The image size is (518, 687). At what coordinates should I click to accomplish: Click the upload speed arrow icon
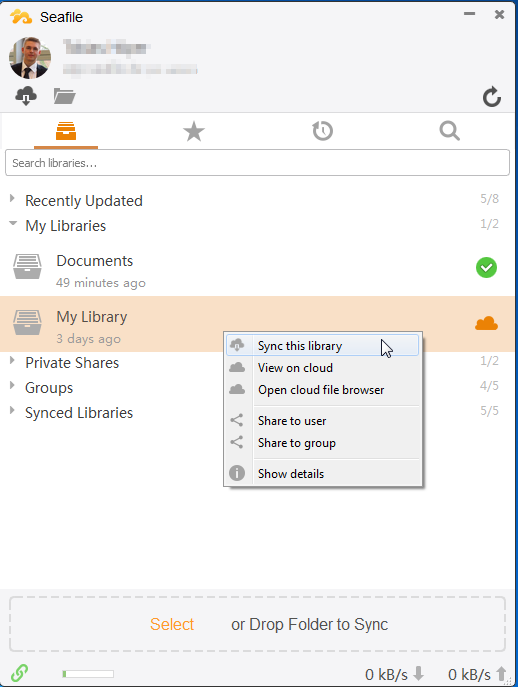coord(501,673)
